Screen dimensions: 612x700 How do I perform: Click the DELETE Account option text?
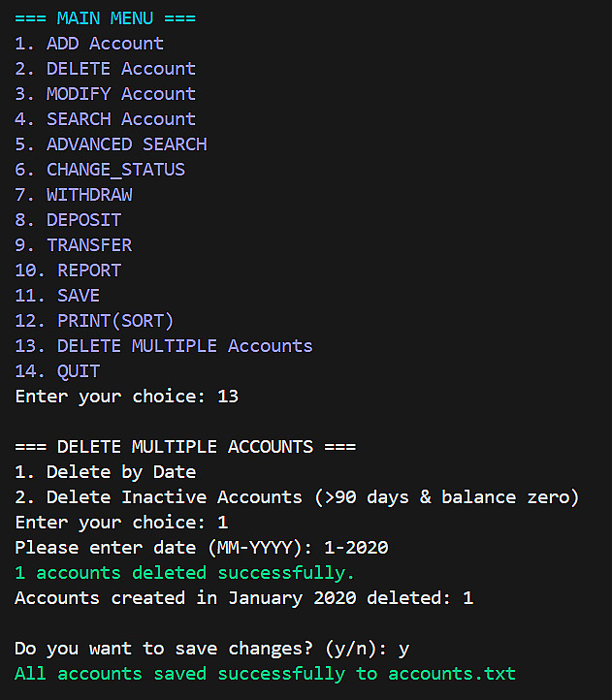pos(105,69)
